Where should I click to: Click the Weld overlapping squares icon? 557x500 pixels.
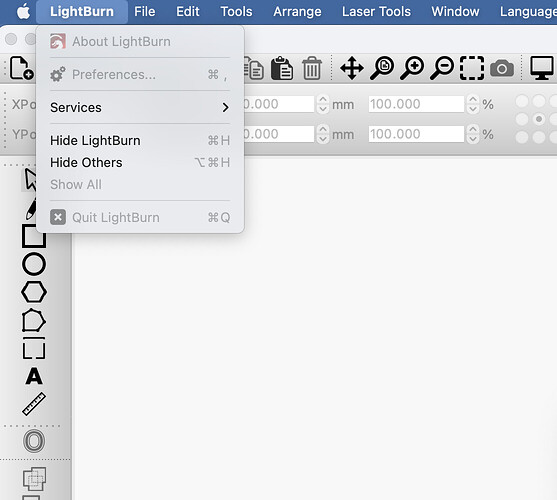[34, 479]
